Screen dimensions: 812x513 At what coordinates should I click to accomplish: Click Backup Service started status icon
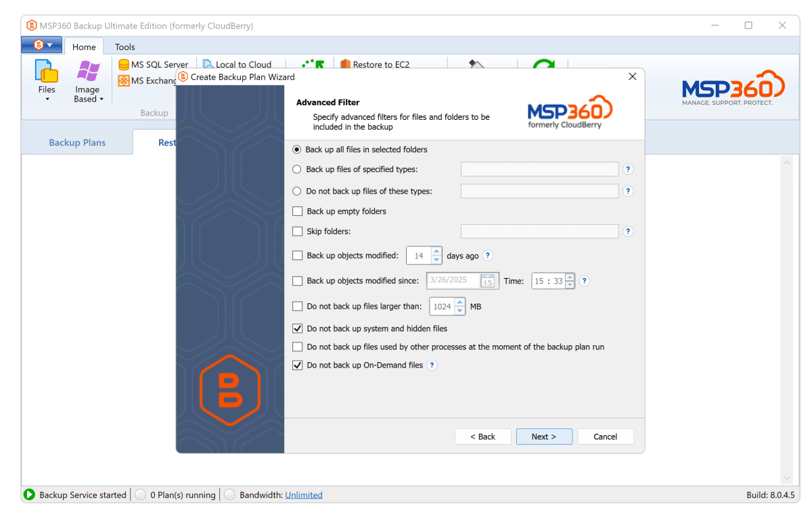click(x=29, y=495)
